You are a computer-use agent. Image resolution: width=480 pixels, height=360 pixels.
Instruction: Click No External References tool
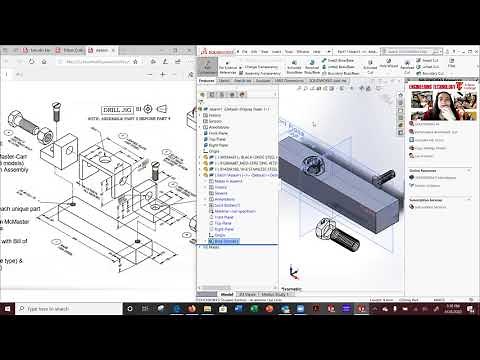tap(228, 68)
